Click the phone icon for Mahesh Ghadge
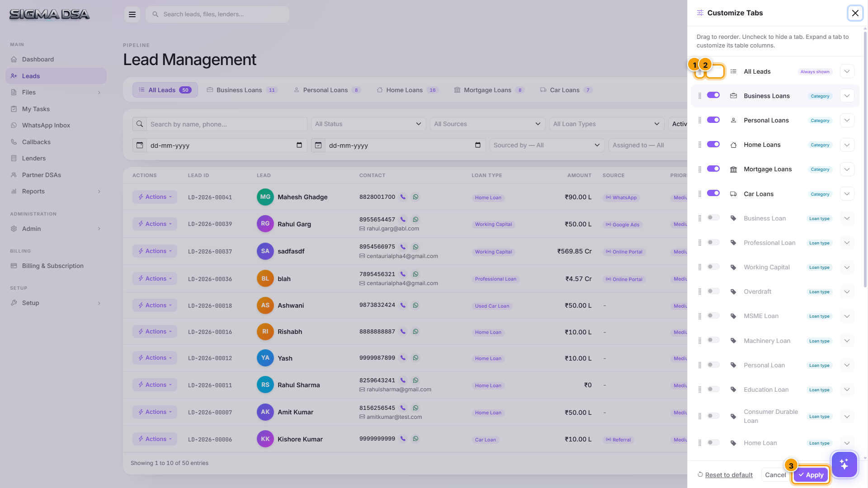Image resolution: width=868 pixels, height=488 pixels. point(403,197)
